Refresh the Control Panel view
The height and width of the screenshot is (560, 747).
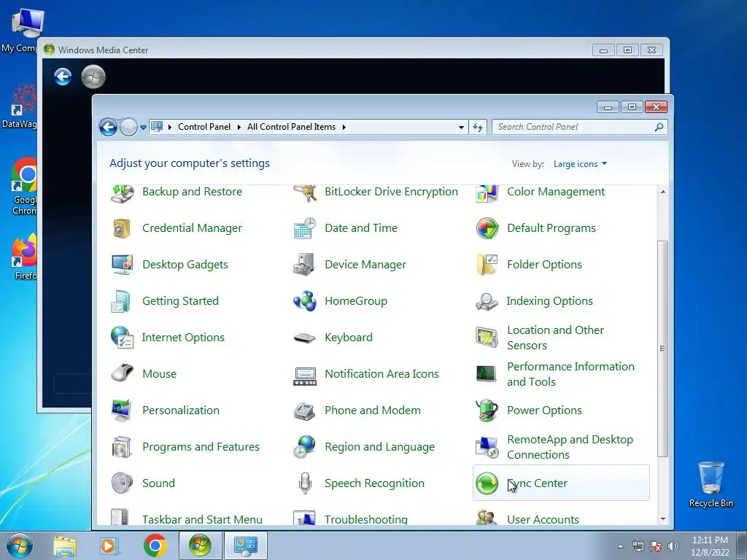click(478, 127)
